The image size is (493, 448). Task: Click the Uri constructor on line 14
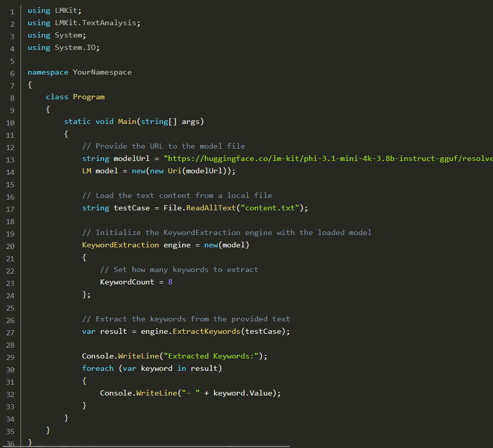click(174, 171)
